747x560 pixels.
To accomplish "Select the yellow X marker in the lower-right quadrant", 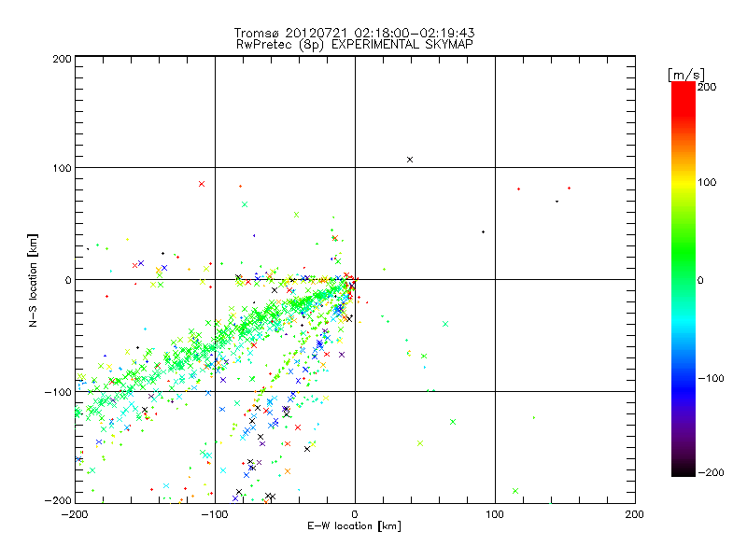I will (420, 443).
